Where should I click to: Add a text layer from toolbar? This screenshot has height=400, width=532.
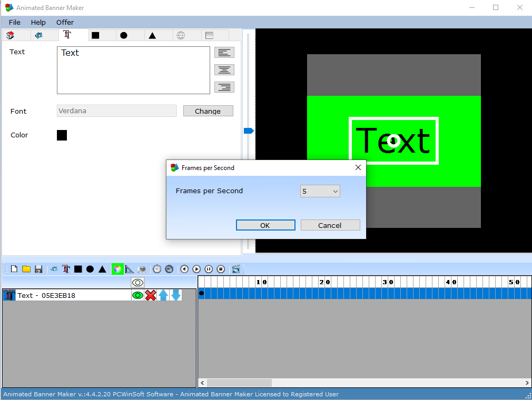66,269
